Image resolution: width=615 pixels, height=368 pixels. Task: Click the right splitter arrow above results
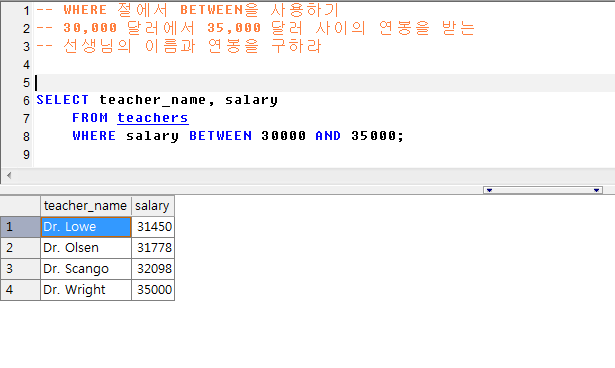596,190
